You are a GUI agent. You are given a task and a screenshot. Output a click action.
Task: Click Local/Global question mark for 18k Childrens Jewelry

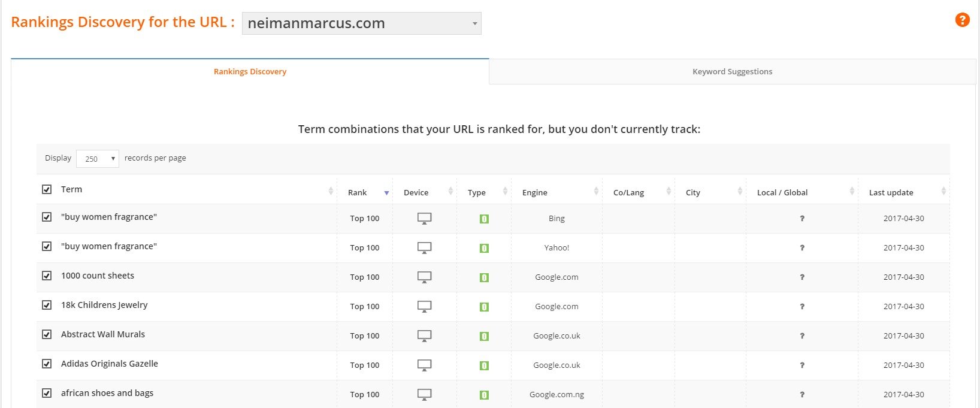coord(802,307)
